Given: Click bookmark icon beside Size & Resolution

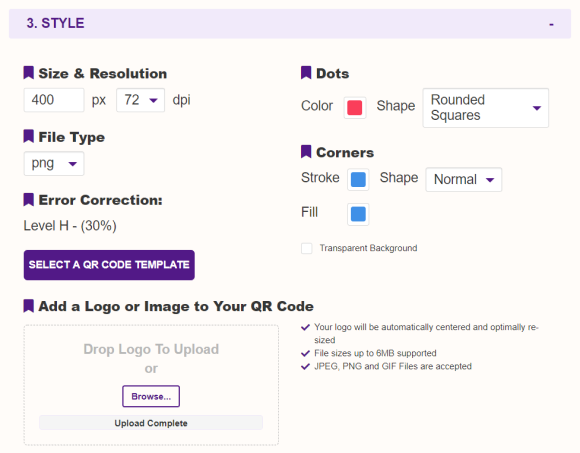Looking at the screenshot, I should click(x=28, y=73).
